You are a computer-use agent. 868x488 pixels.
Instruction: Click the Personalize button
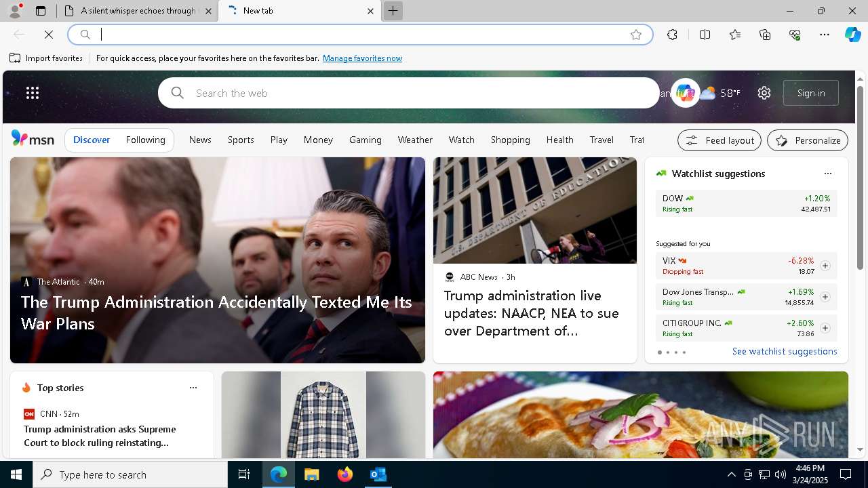coord(808,140)
